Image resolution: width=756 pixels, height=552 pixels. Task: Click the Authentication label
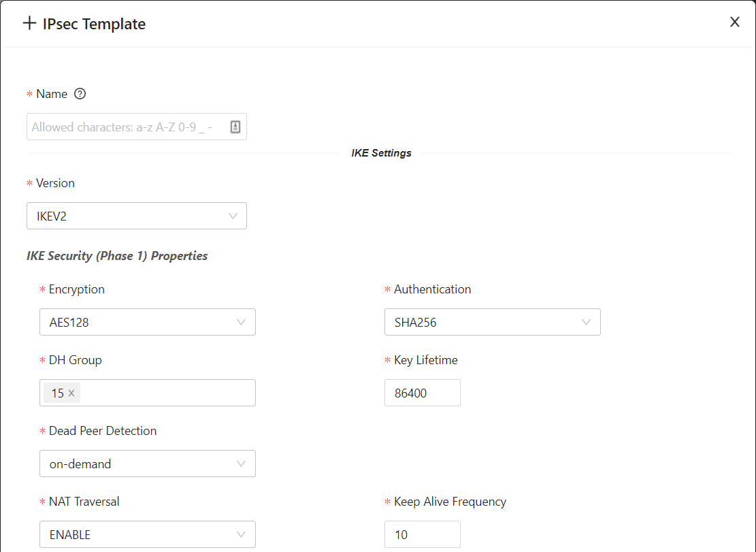[x=433, y=289]
